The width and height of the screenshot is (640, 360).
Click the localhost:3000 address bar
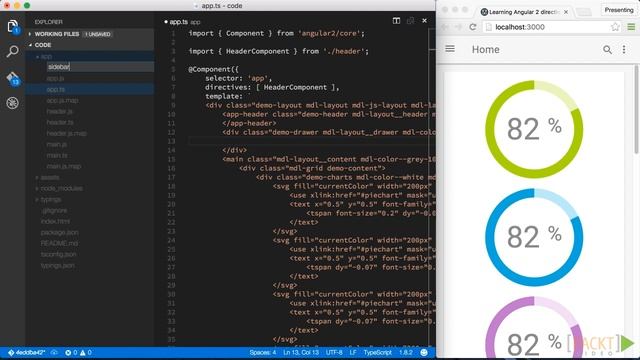coord(547,27)
